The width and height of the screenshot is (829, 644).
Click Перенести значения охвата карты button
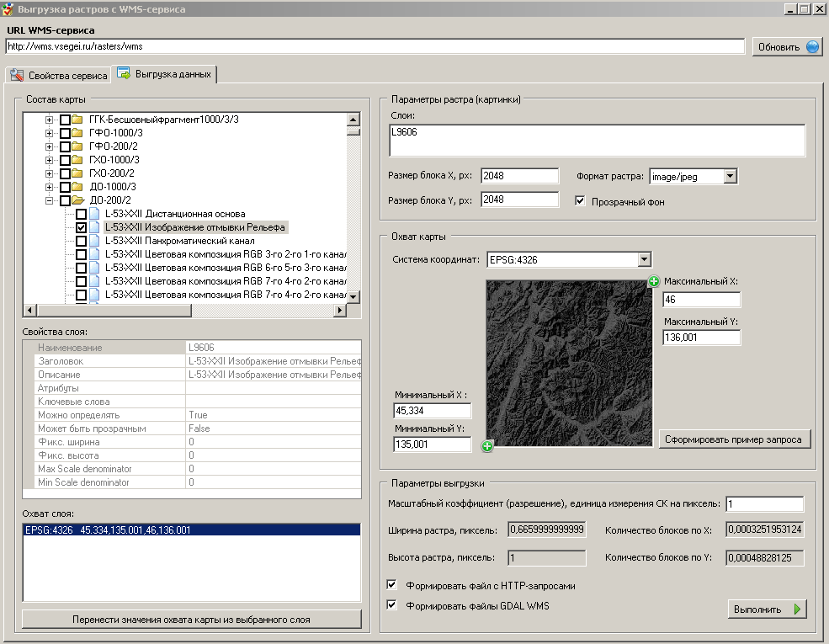(192, 620)
